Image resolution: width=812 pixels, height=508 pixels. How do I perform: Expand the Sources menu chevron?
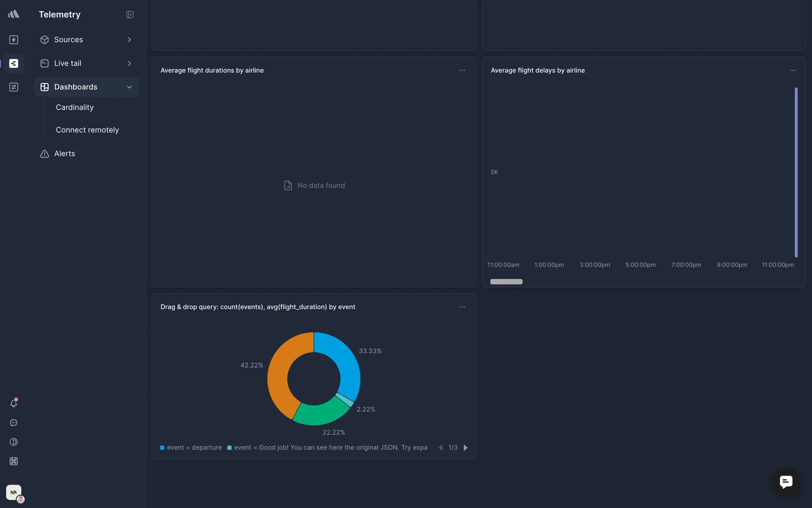pos(129,40)
